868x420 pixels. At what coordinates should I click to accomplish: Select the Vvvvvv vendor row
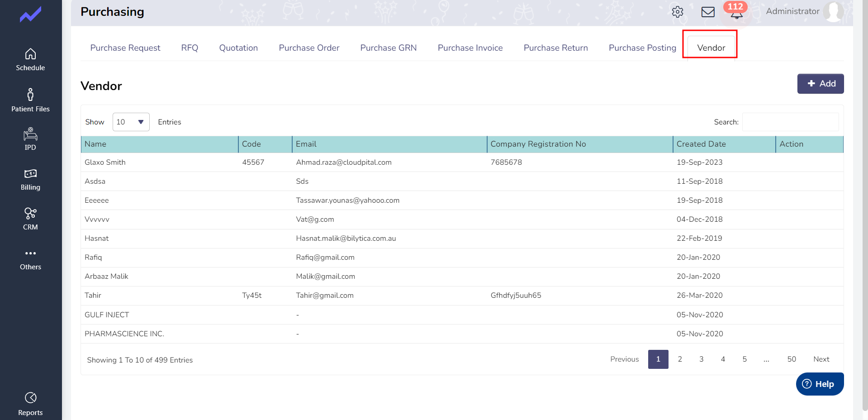pyautogui.click(x=462, y=220)
